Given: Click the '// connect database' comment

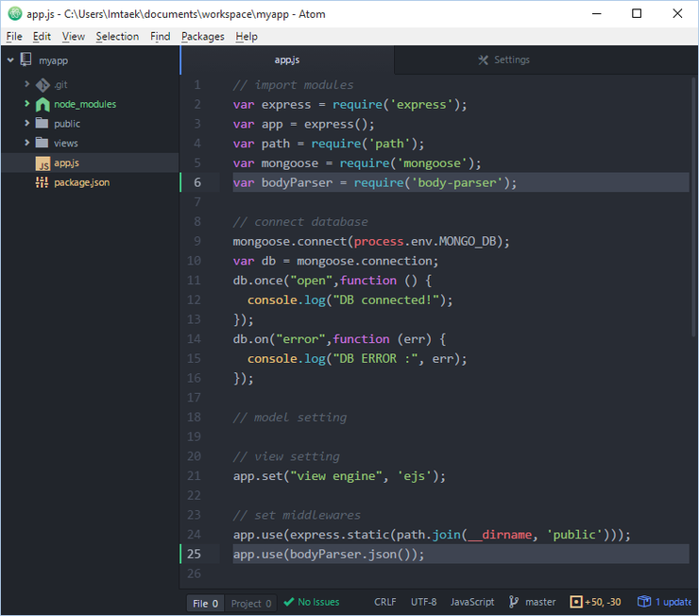Looking at the screenshot, I should click(x=300, y=221).
